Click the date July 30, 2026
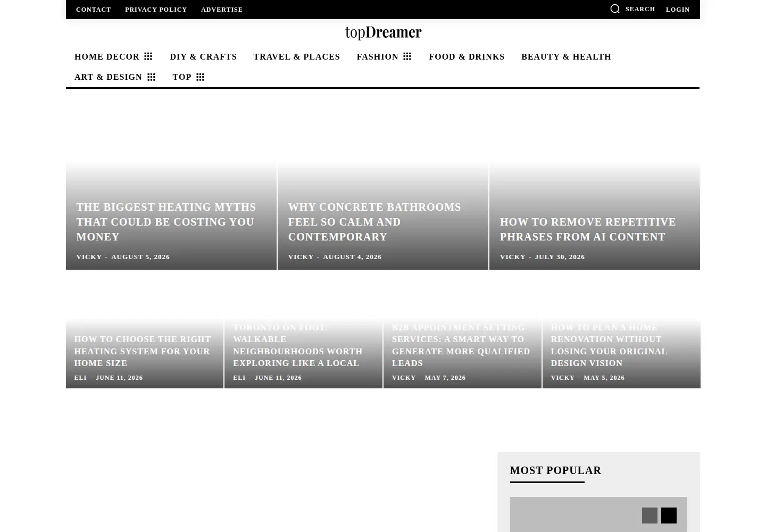 click(x=560, y=257)
